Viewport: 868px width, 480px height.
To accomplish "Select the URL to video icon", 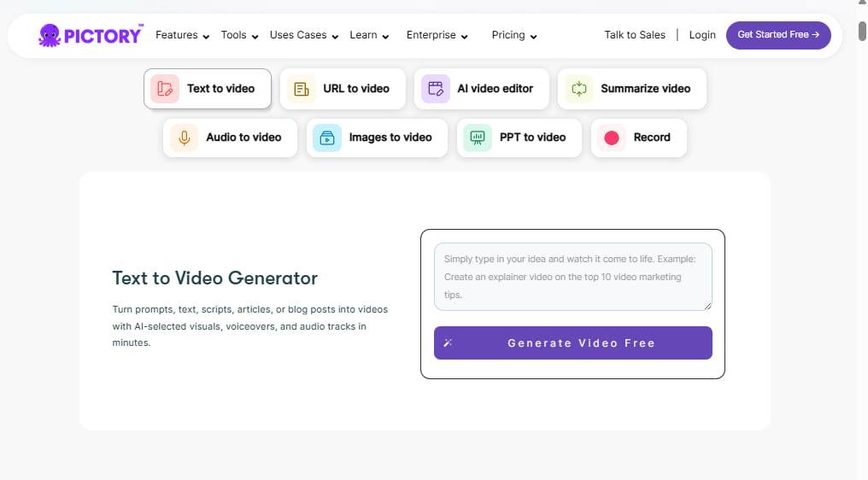I will coord(301,89).
